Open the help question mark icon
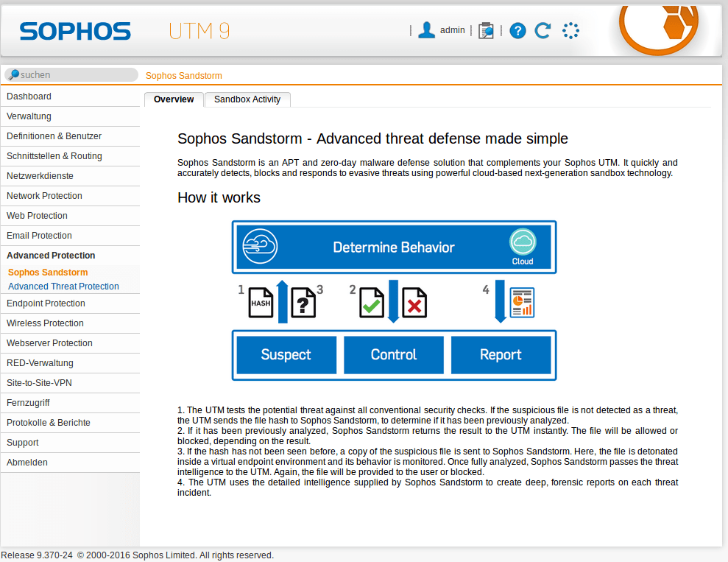Image resolution: width=728 pixels, height=562 pixels. [x=517, y=30]
